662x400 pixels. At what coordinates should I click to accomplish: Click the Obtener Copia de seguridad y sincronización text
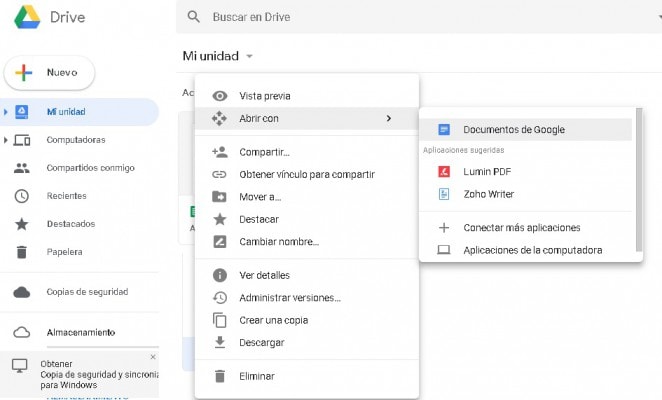tap(100, 375)
